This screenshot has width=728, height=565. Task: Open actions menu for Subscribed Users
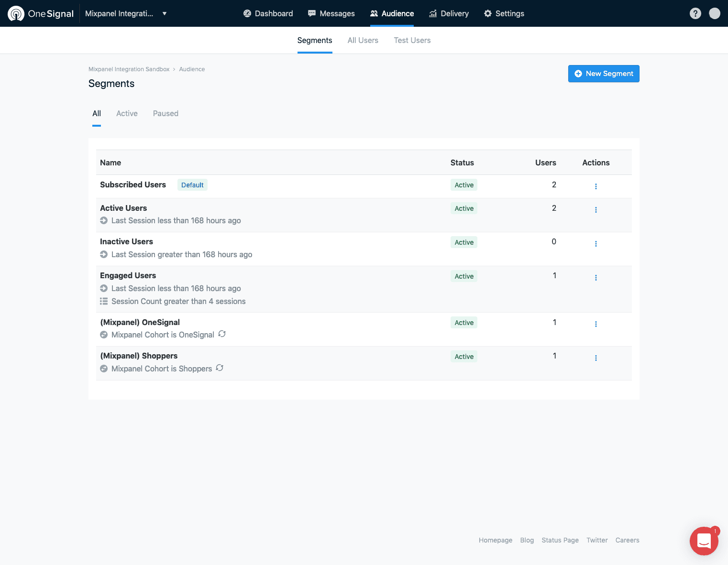(x=596, y=186)
